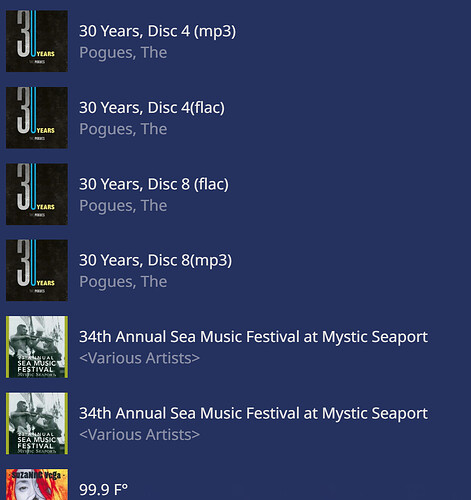Select the lower '<Various Artists>' label

pyautogui.click(x=139, y=435)
